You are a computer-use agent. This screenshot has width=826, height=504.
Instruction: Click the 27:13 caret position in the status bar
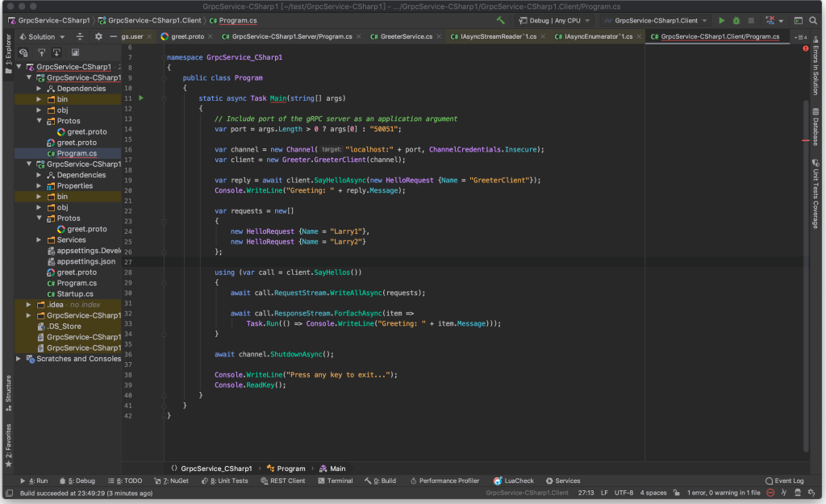click(586, 493)
